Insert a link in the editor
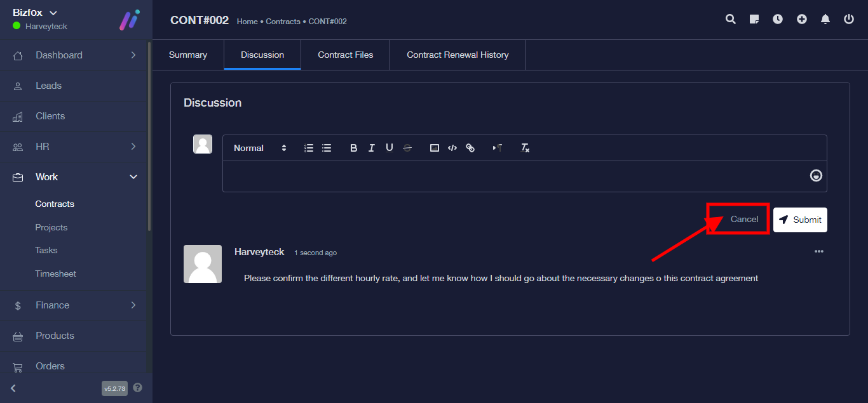Viewport: 868px width, 403px height. pos(470,148)
